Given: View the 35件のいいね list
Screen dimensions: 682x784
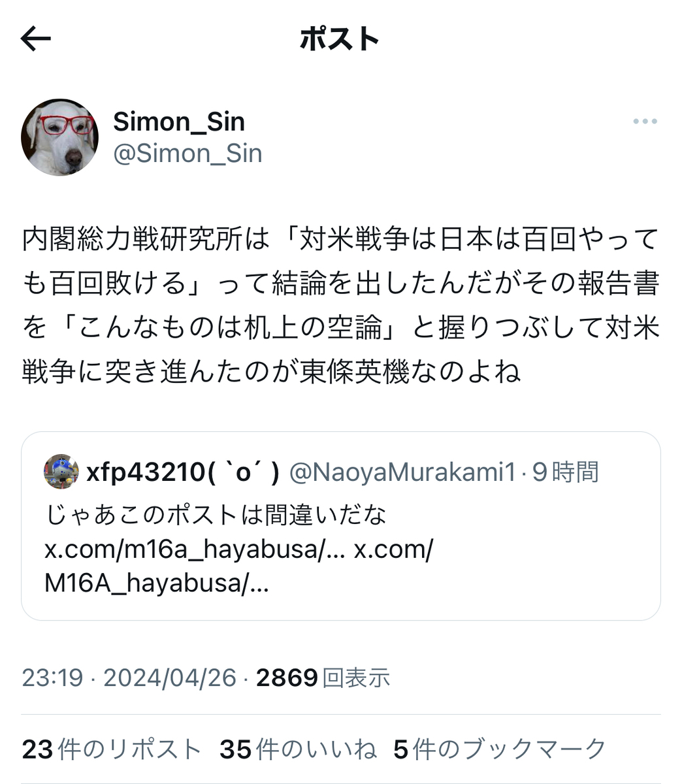Looking at the screenshot, I should (x=298, y=749).
